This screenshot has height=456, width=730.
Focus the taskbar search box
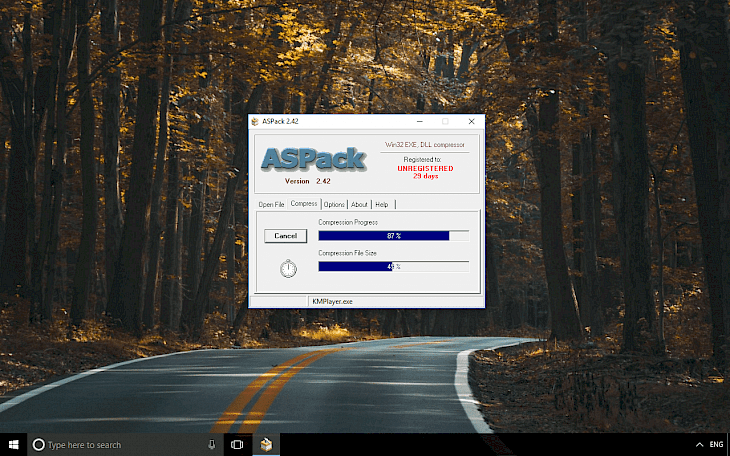[125, 445]
